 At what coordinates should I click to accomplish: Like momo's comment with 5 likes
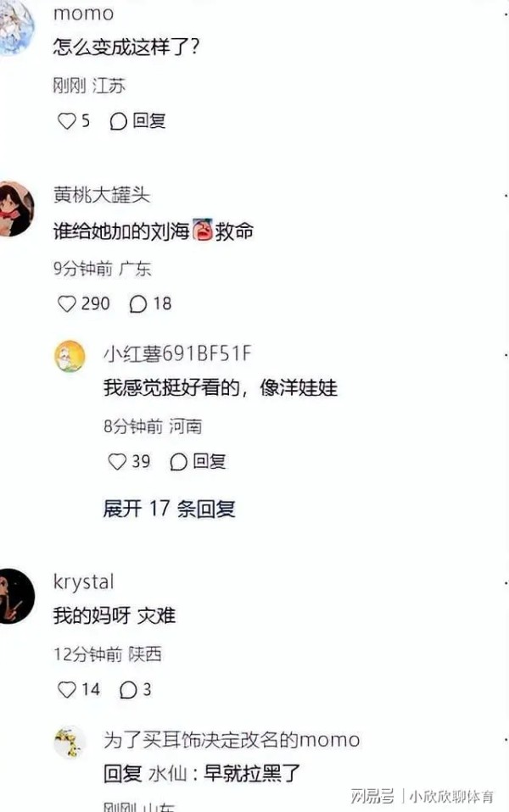pos(66,121)
